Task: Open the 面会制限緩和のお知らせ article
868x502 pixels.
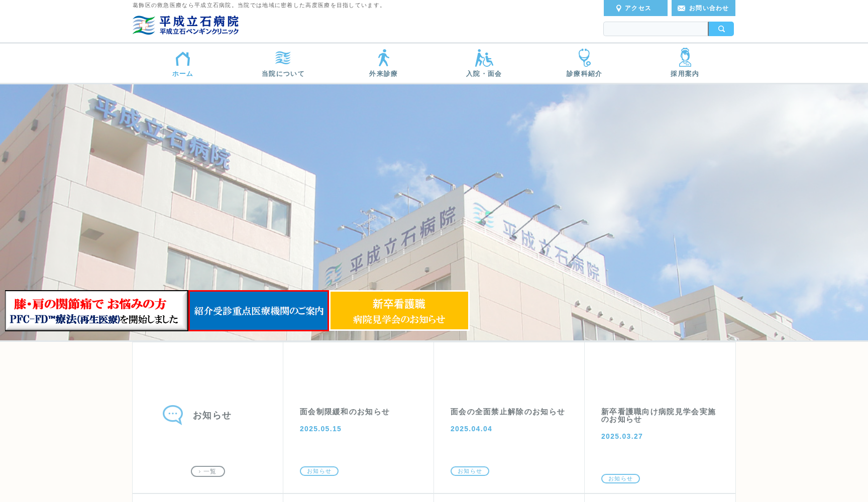Action: (344, 412)
